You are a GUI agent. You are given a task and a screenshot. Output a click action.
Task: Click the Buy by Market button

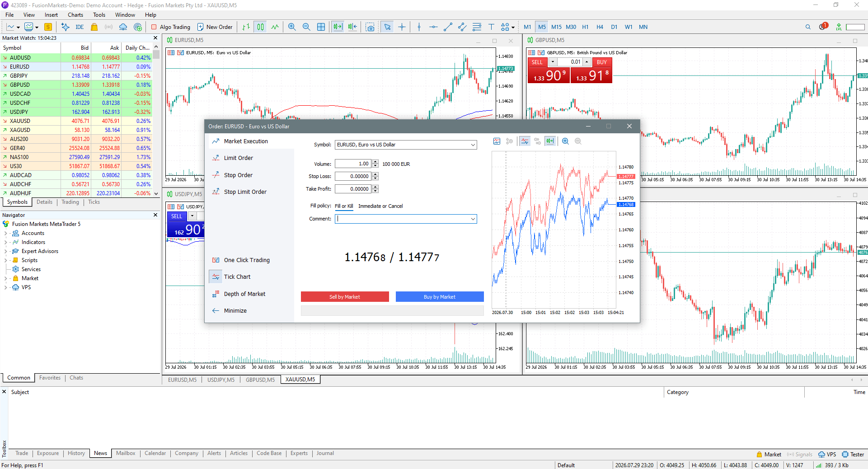[440, 297]
